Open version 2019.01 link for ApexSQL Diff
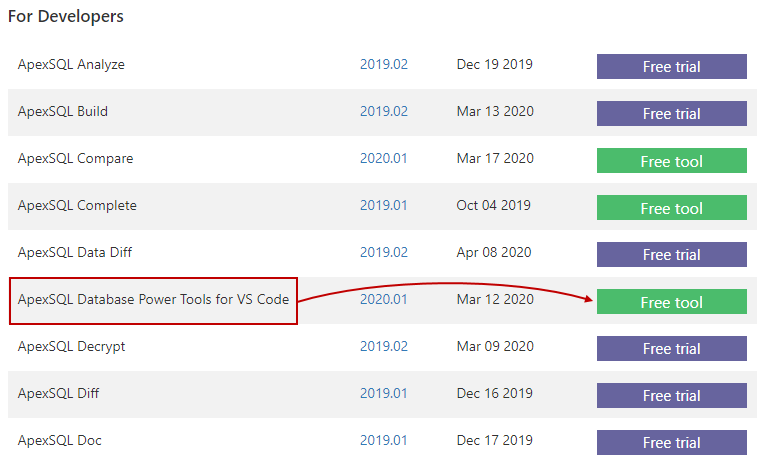Viewport: 761px width, 465px height. [x=384, y=394]
